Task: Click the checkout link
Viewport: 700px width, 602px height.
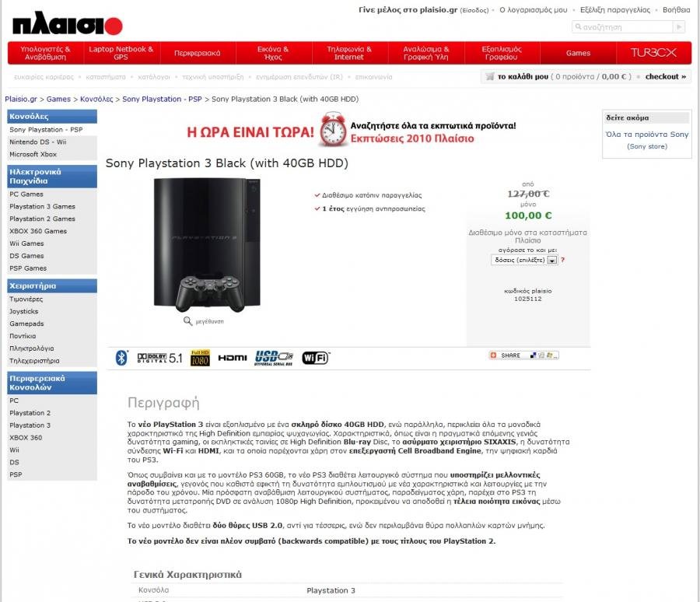Action: click(665, 76)
